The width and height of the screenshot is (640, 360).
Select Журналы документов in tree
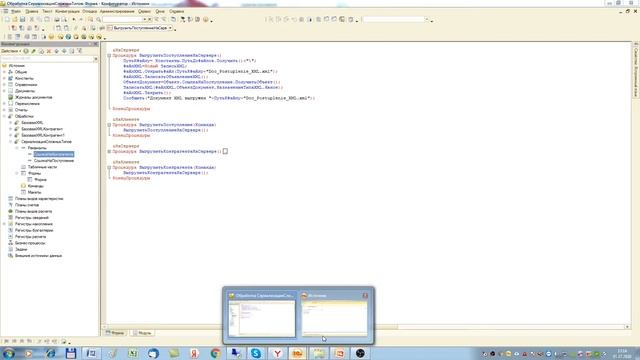click(x=33, y=97)
